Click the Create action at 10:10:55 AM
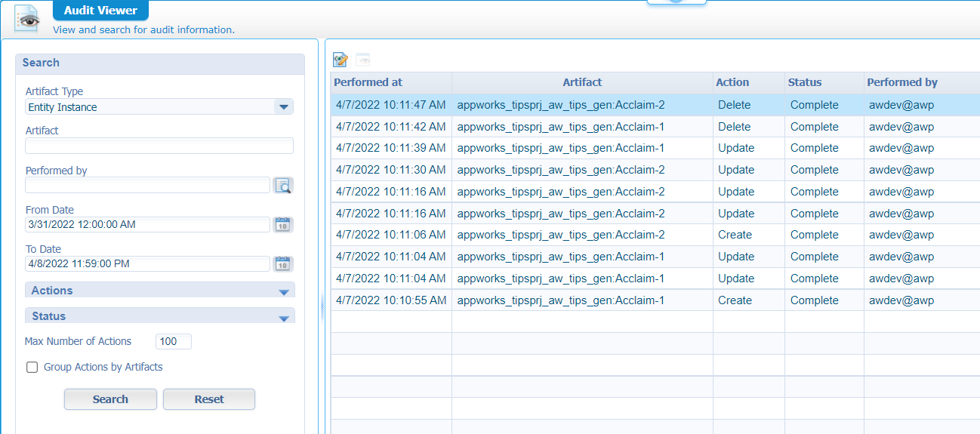The height and width of the screenshot is (434, 980). point(735,300)
